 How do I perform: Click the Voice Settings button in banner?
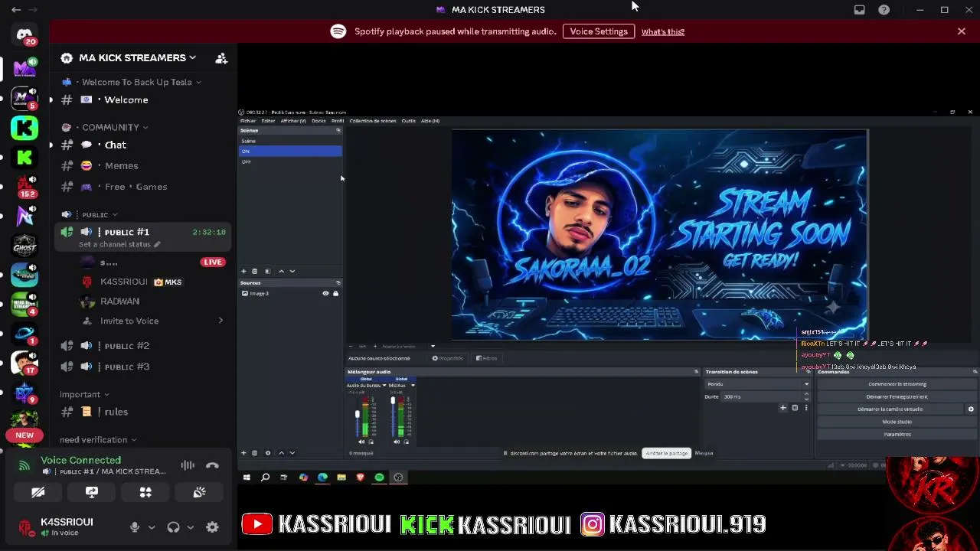tap(599, 31)
